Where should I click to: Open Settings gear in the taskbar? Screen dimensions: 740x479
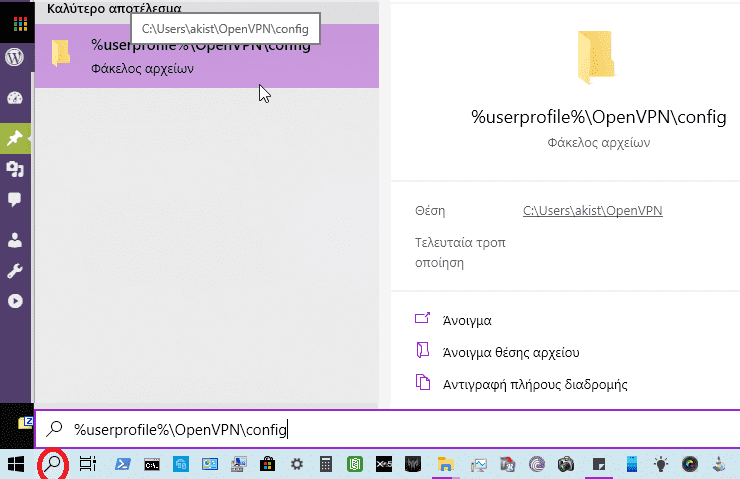click(296, 464)
